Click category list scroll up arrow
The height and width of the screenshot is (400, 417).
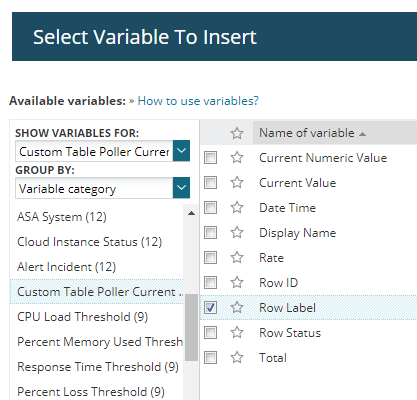tap(191, 213)
